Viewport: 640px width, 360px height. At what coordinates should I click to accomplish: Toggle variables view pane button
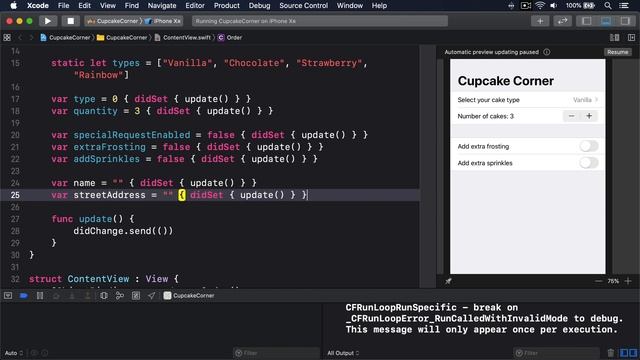(x=624, y=353)
